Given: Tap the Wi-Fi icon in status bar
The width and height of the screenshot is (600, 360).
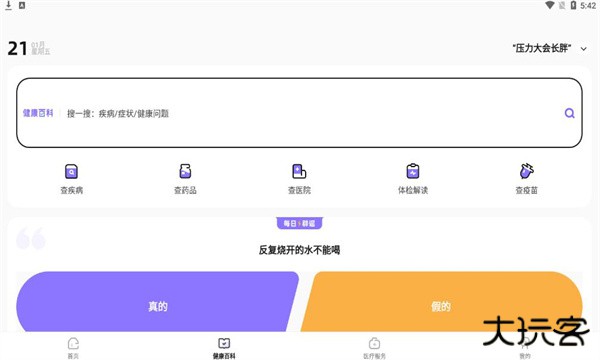Looking at the screenshot, I should coord(549,5).
